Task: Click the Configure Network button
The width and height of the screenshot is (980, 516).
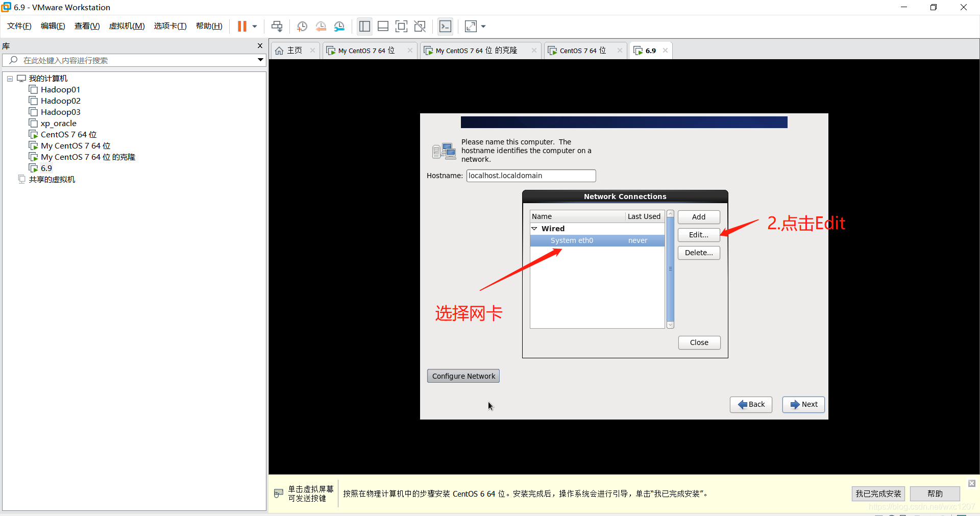Action: (463, 376)
